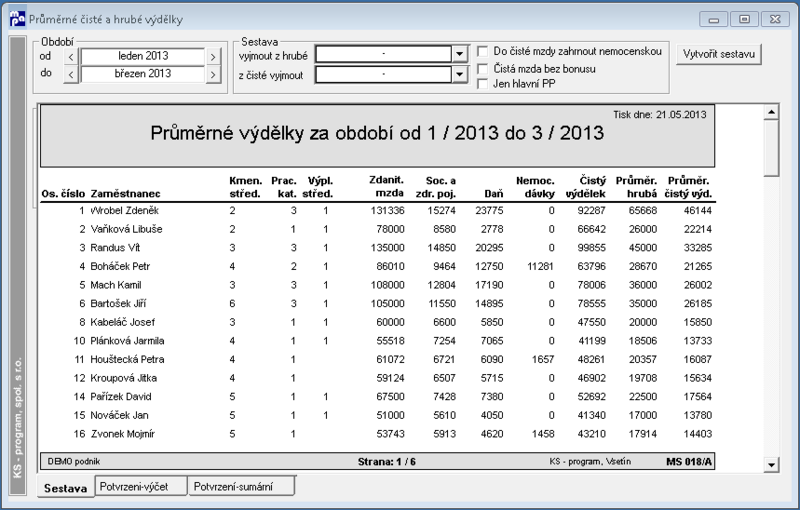Select 'Plánková Jarmila' in the report
Viewport: 800px width, 510px height.
point(127,341)
